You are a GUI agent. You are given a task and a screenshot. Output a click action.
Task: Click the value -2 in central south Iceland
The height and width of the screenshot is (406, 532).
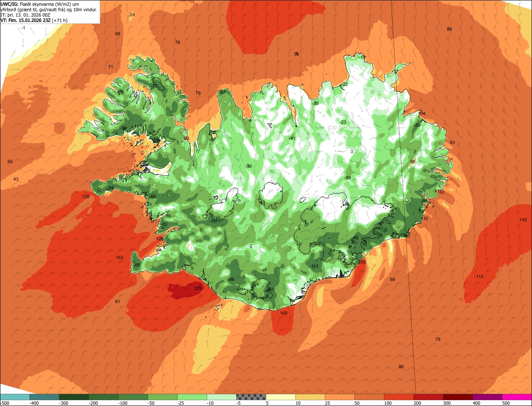coord(249,246)
